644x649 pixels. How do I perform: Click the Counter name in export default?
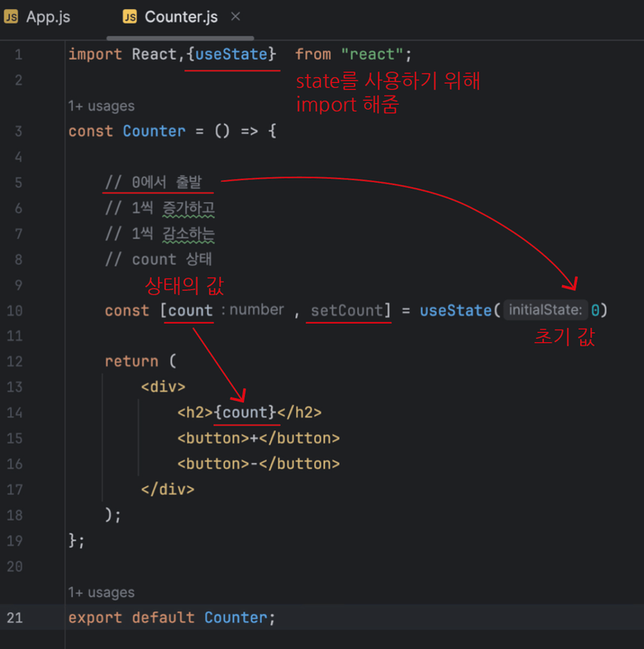[x=236, y=617]
